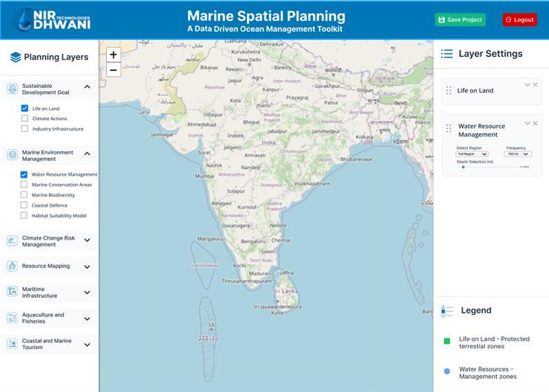This screenshot has height=392, width=549.
Task: Click the Nir Dhwani water drop logo
Action: click(25, 20)
